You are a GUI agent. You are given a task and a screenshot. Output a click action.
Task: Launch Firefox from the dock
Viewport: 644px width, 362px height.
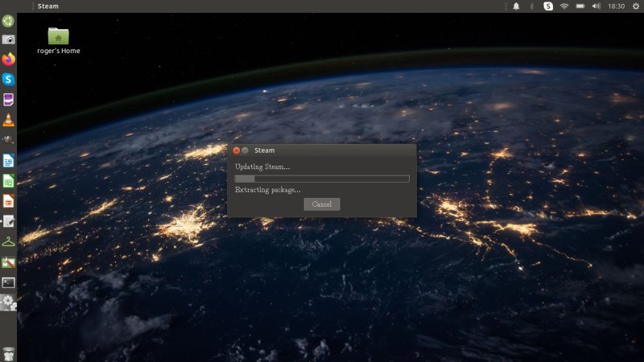[x=8, y=60]
